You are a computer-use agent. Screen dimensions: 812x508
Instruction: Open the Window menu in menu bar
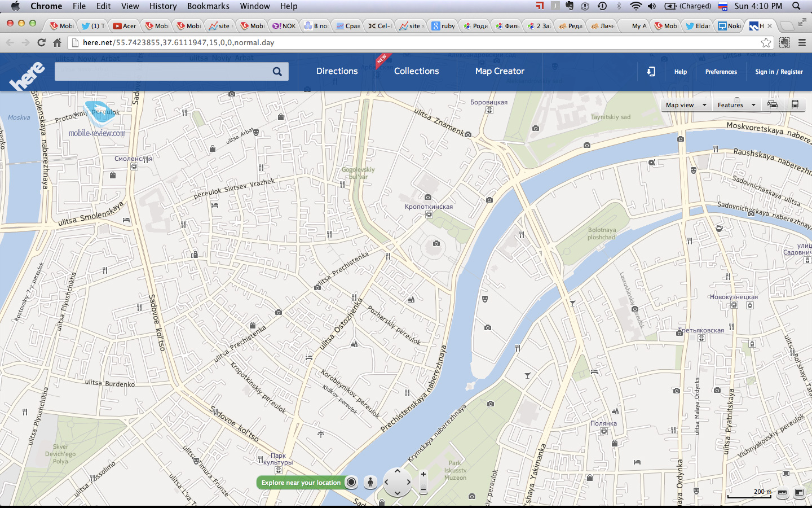[x=255, y=6]
